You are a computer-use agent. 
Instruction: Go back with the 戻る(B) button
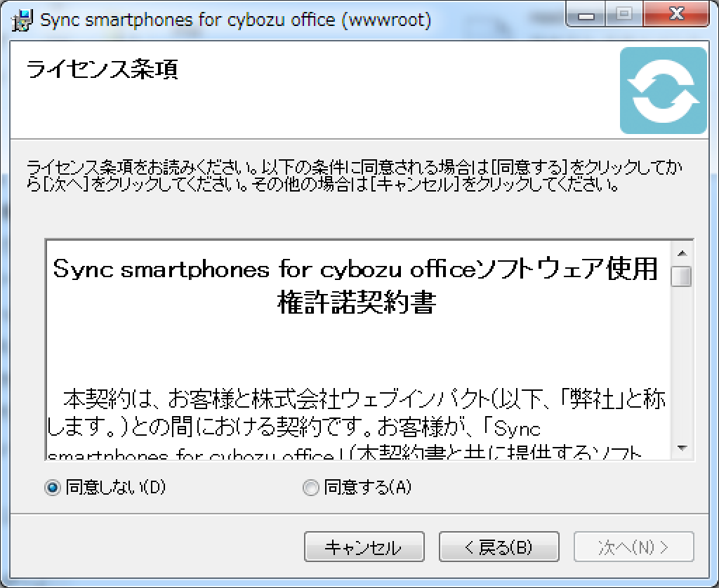pos(499,547)
